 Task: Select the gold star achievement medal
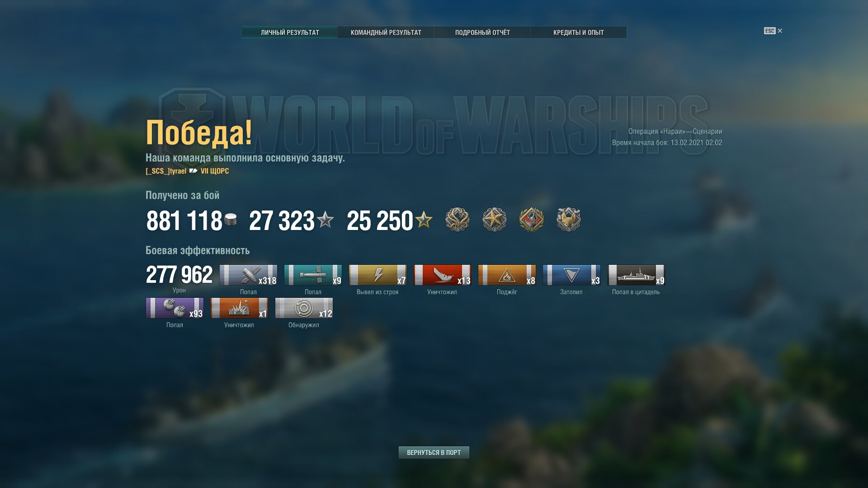click(494, 220)
